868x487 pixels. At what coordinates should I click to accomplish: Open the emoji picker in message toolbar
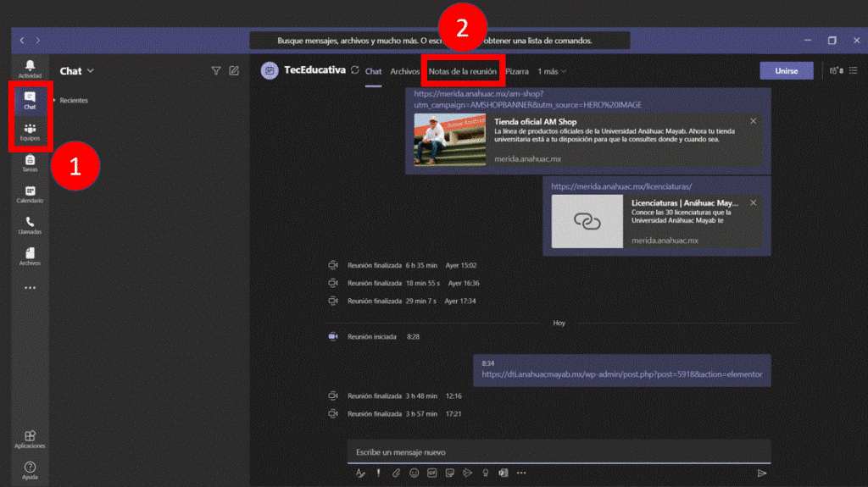(x=415, y=473)
